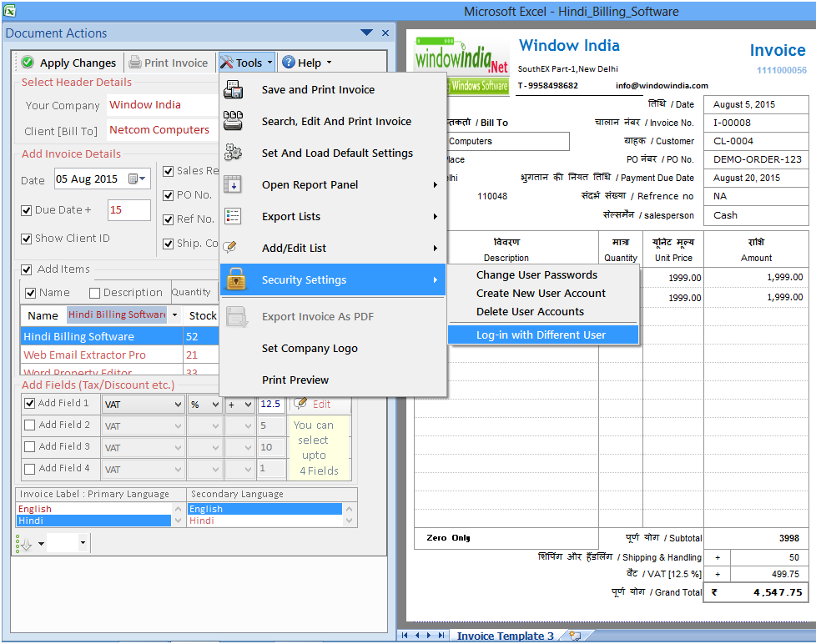Click the Open Report Panel icon
Image resolution: width=816 pixels, height=644 pixels.
point(233,184)
